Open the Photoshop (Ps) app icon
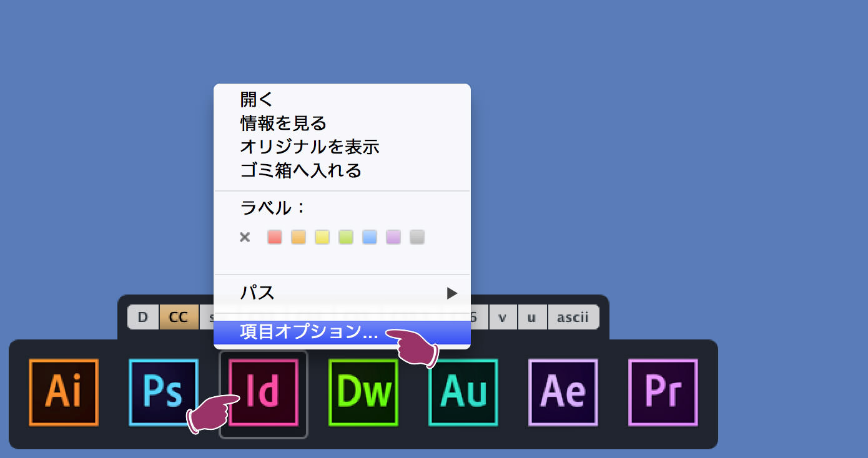 pos(164,392)
